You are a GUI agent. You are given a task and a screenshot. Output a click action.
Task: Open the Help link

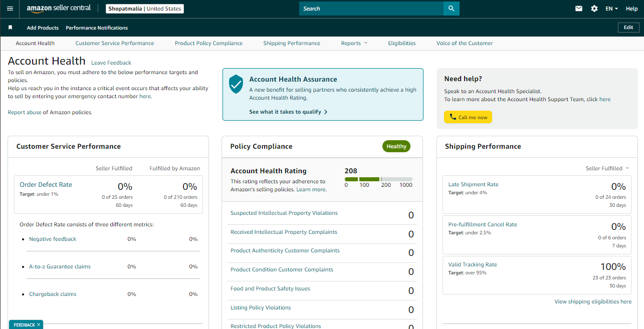click(x=631, y=9)
